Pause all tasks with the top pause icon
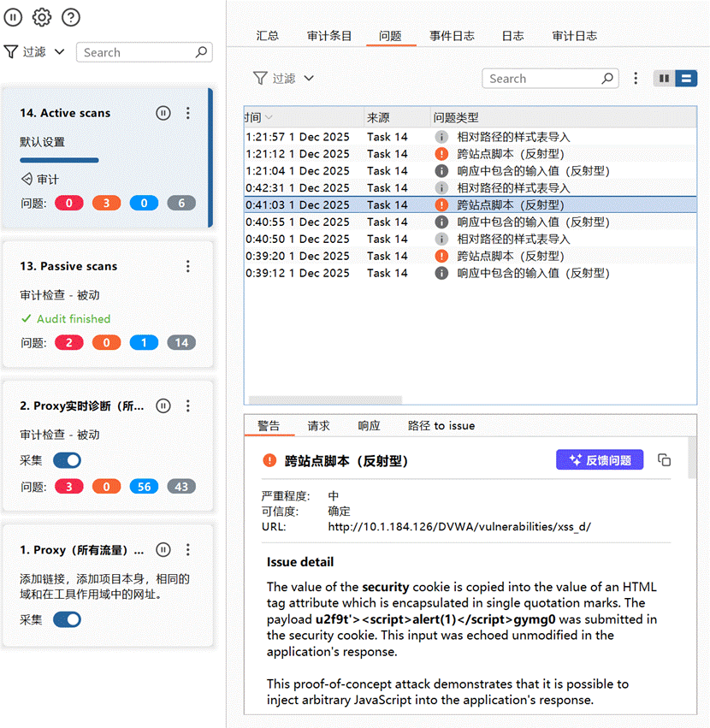This screenshot has width=710, height=728. [x=13, y=18]
